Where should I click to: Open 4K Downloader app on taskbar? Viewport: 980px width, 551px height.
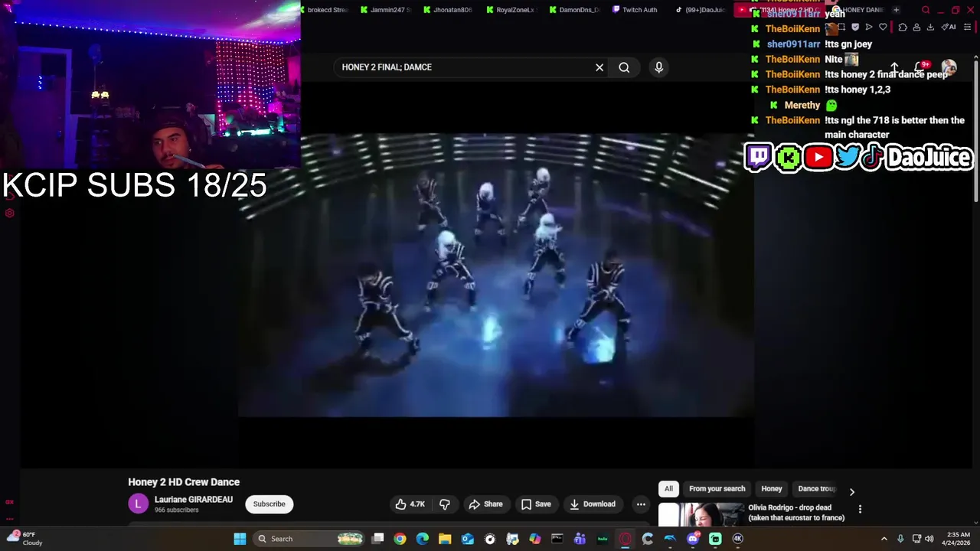tap(738, 539)
